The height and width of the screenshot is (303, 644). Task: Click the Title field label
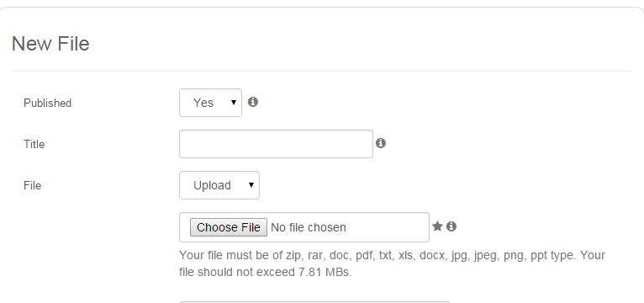click(x=34, y=144)
